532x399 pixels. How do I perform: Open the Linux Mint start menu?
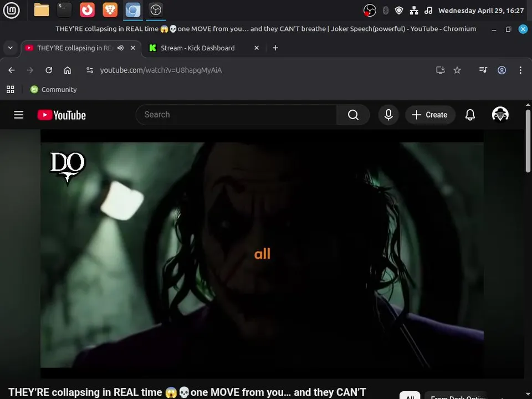pyautogui.click(x=11, y=10)
